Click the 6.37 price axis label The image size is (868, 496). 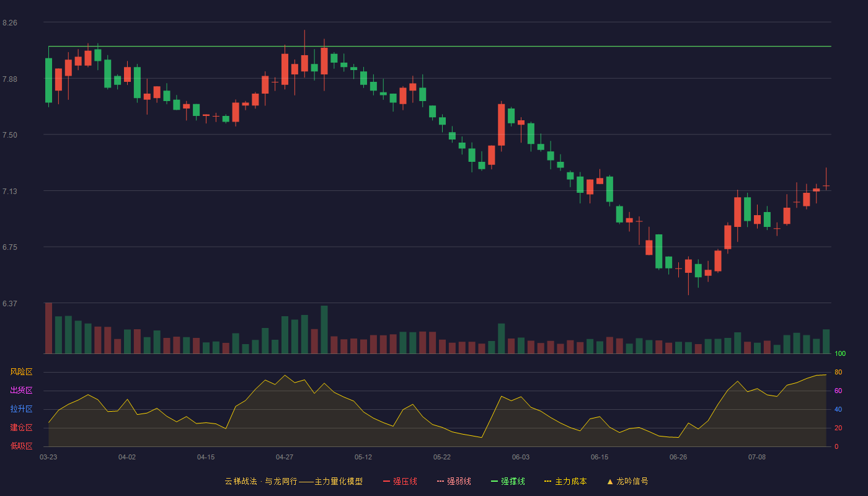(x=10, y=304)
